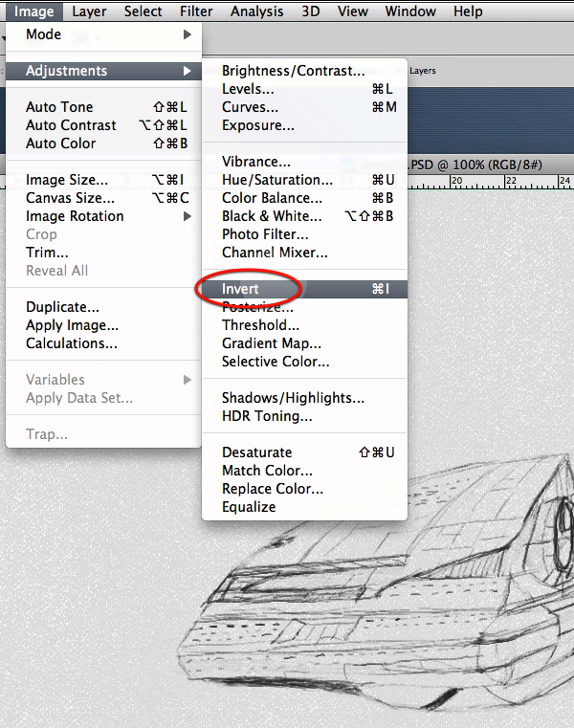Screen dimensions: 574x728
Task: Open the Help menu
Action: tap(468, 11)
